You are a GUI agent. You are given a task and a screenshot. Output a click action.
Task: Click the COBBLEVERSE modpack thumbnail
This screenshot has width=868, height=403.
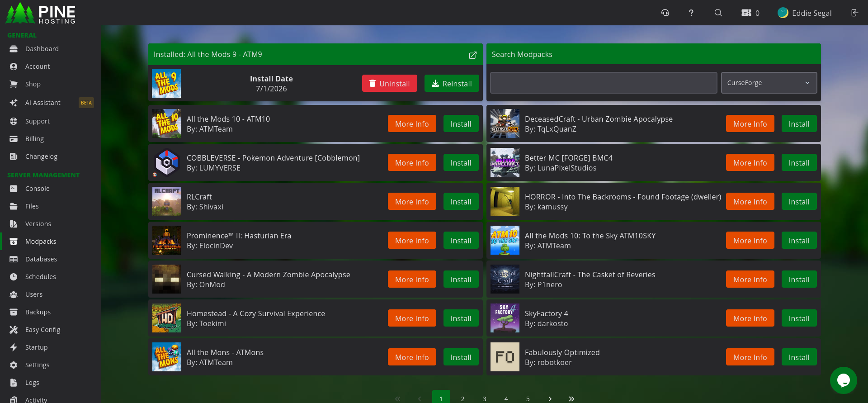pos(167,162)
